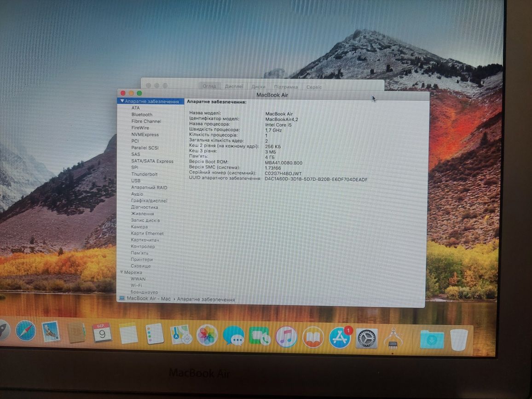Switch to Диски tab in back window
Image resolution: width=532 pixels, height=399 pixels.
click(258, 87)
